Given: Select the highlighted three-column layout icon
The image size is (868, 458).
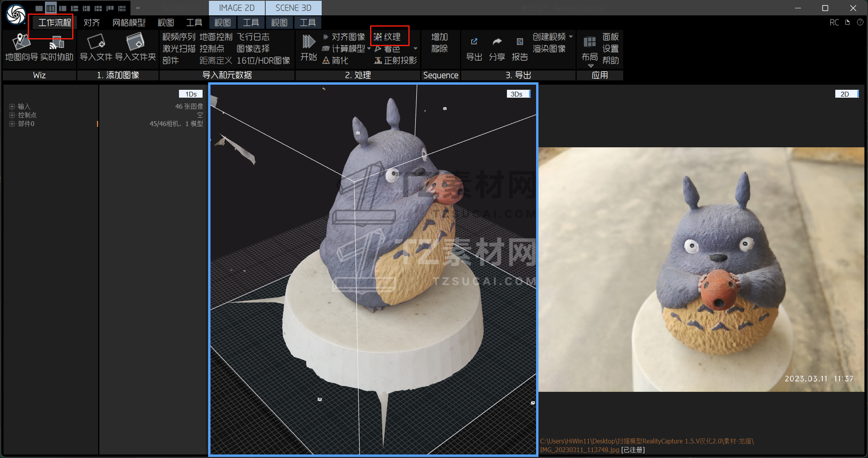Looking at the screenshot, I should tap(51, 8).
